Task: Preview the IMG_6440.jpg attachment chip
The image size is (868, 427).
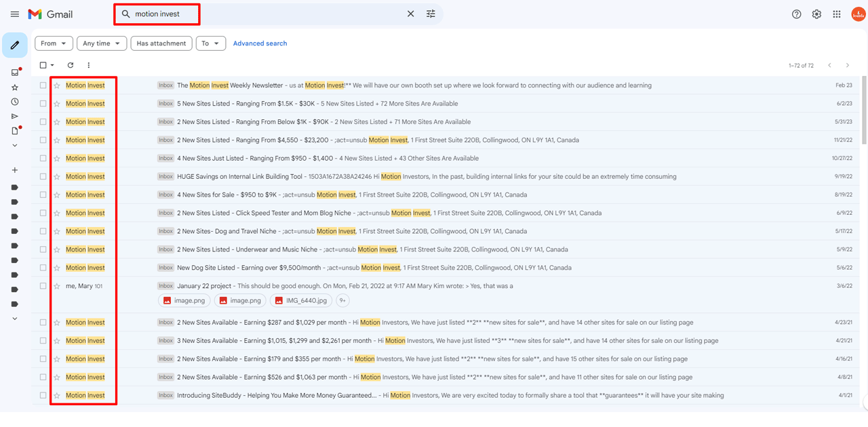Action: tap(300, 300)
